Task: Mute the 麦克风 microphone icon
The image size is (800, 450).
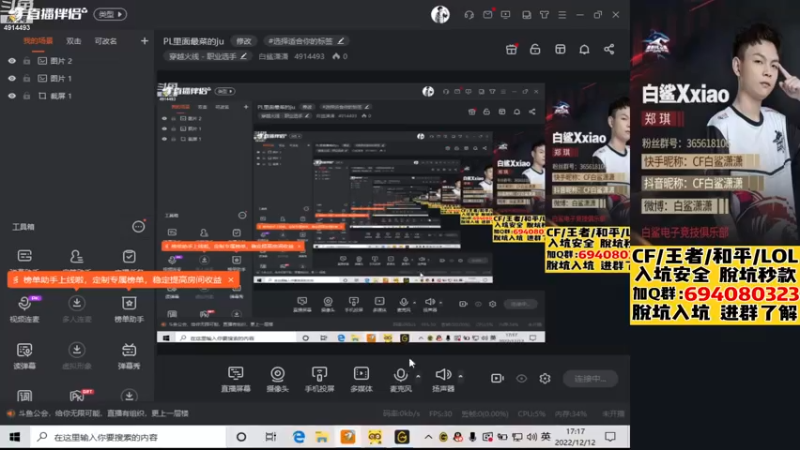Action: pos(401,374)
